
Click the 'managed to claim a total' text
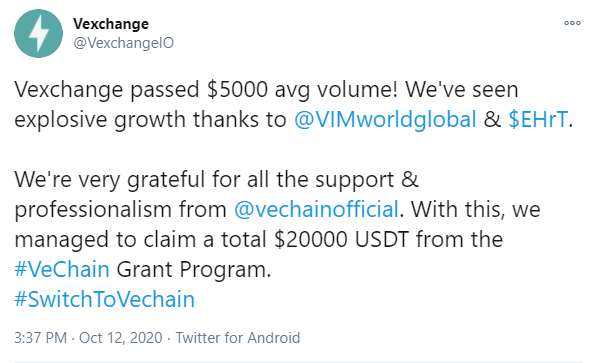click(140, 240)
